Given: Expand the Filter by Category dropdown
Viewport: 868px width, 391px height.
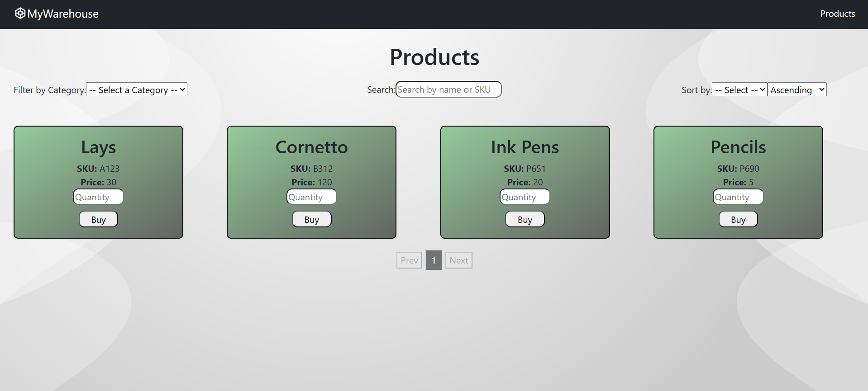Looking at the screenshot, I should pyautogui.click(x=137, y=90).
